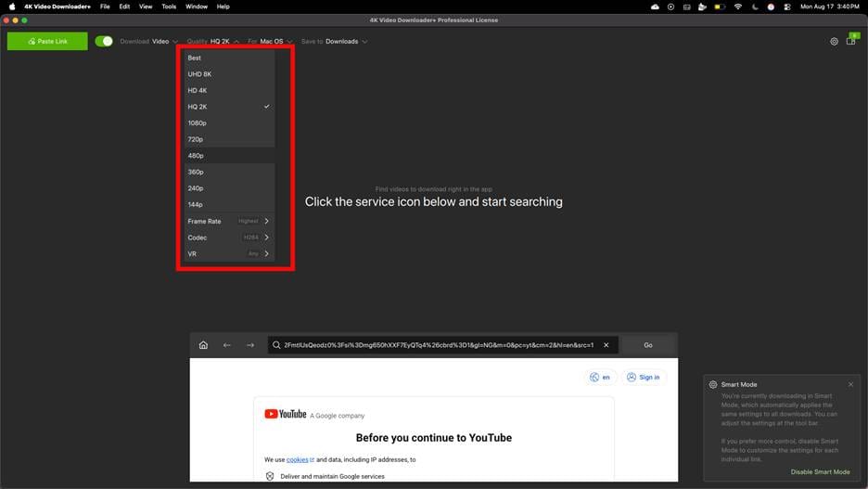The width and height of the screenshot is (868, 489).
Task: Change YouTube language via en button
Action: pos(600,377)
